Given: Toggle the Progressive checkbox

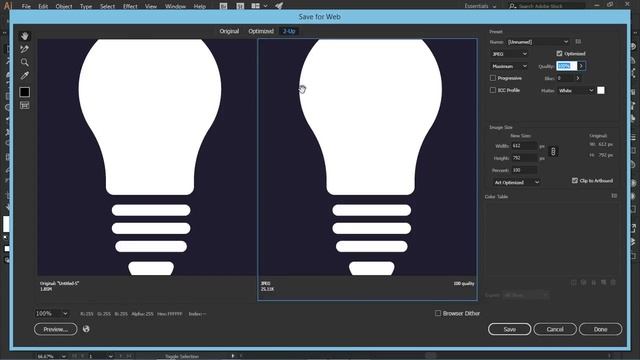Looking at the screenshot, I should [493, 78].
